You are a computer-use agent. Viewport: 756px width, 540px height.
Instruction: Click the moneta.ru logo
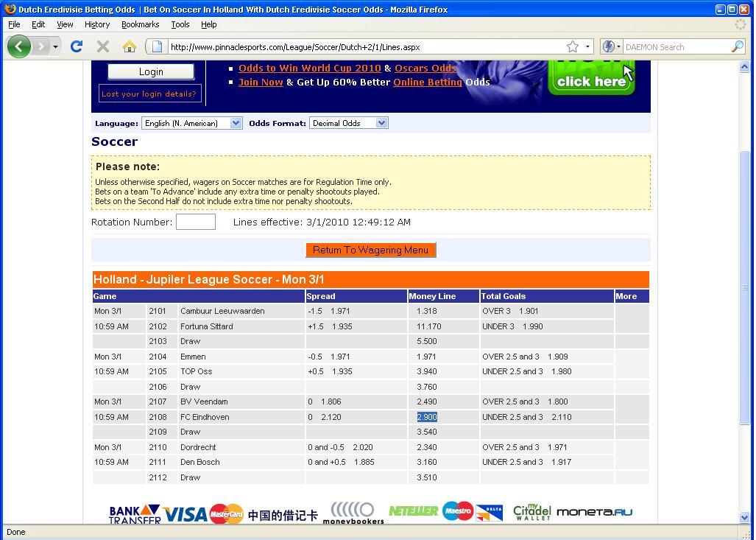[x=594, y=512]
